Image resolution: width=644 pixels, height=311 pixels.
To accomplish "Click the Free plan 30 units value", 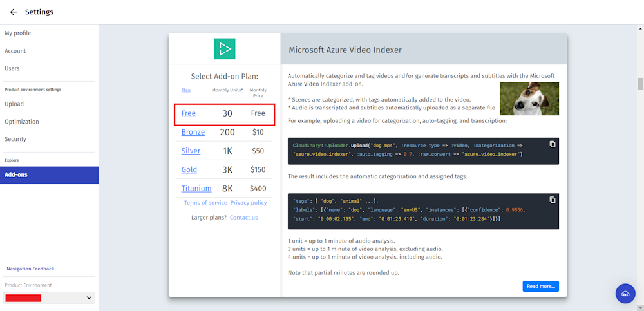I will point(227,113).
